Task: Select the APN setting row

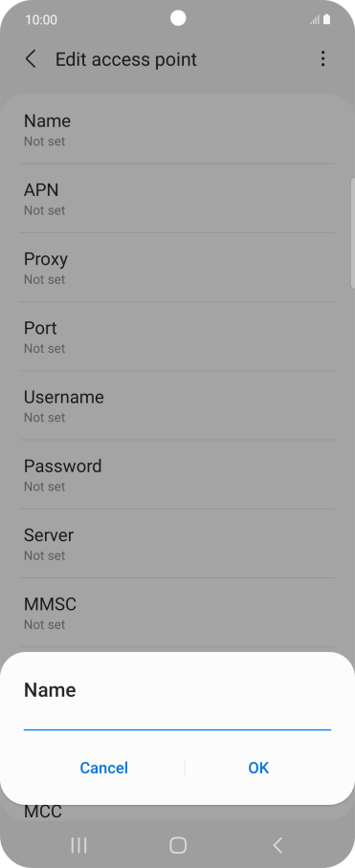Action: [177, 199]
